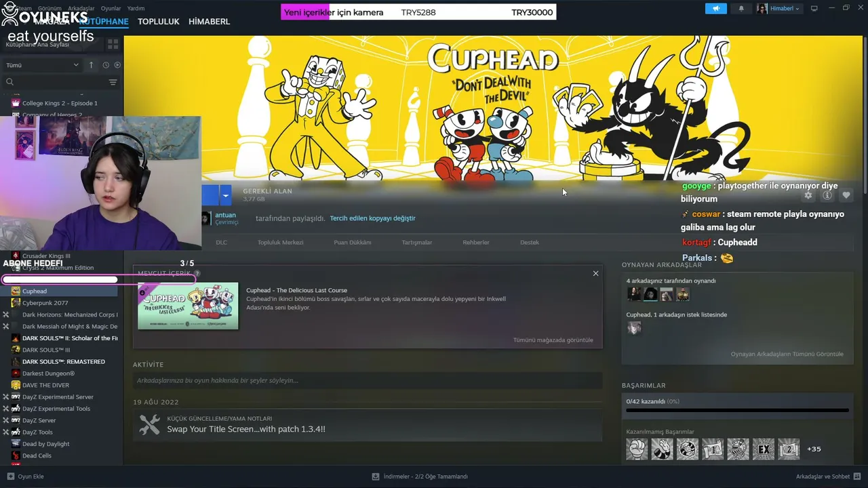This screenshot has width=868, height=488.
Task: Click the Cyberpunk 2077 game icon
Action: coord(16,303)
